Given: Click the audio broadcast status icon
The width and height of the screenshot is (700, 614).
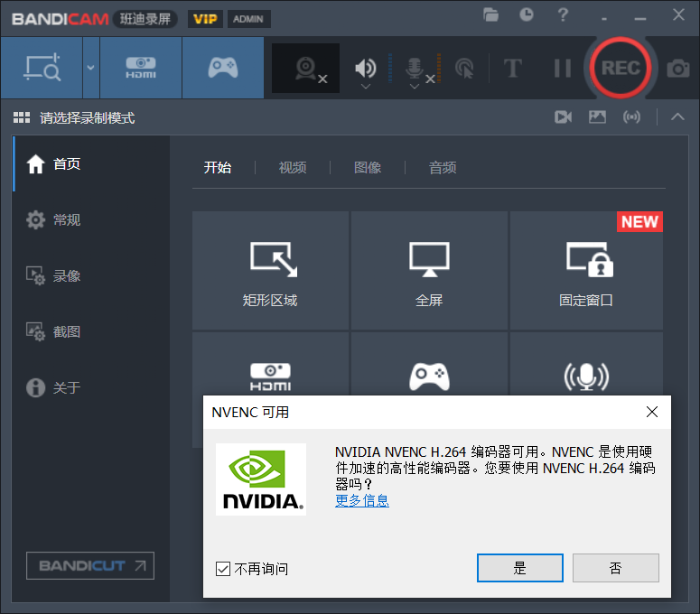Looking at the screenshot, I should (x=631, y=117).
